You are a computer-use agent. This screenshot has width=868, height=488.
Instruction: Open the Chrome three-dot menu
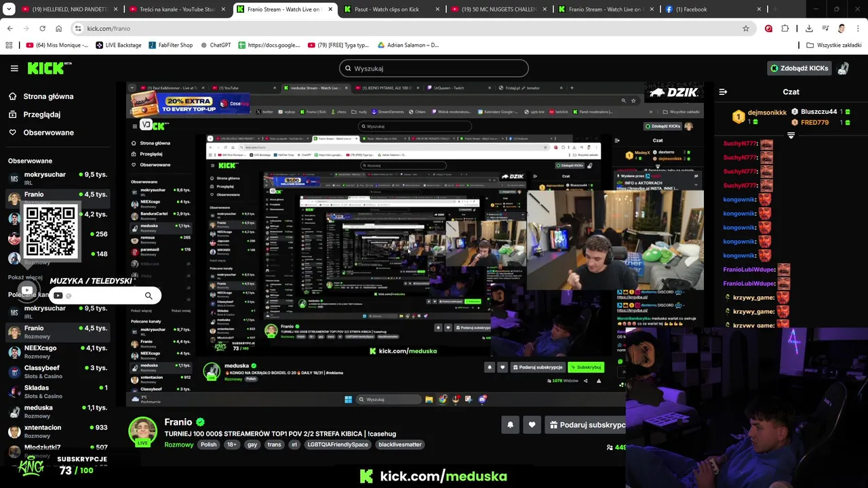click(x=858, y=28)
